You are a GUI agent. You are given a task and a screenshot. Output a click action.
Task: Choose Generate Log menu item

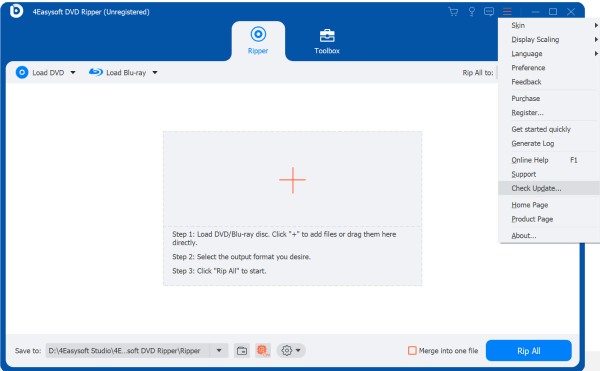pyautogui.click(x=549, y=143)
